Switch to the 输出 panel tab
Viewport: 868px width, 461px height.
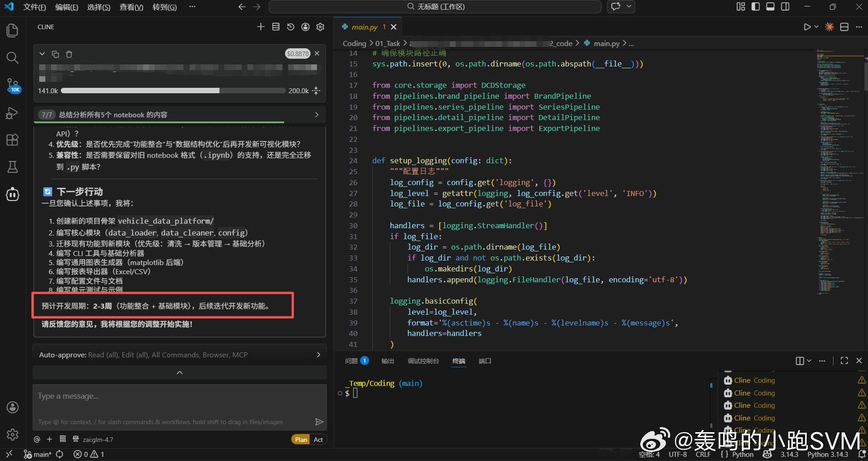coord(388,361)
